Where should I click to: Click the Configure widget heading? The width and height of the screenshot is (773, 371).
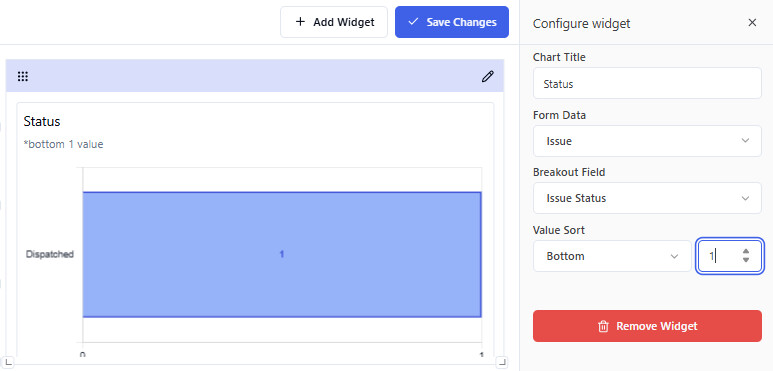(x=581, y=23)
